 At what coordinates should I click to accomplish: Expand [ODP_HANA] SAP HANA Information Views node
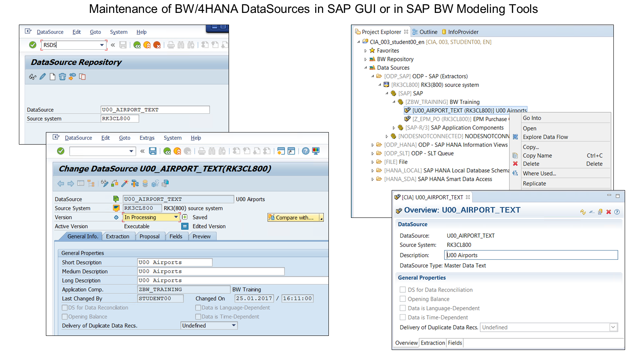coord(373,145)
